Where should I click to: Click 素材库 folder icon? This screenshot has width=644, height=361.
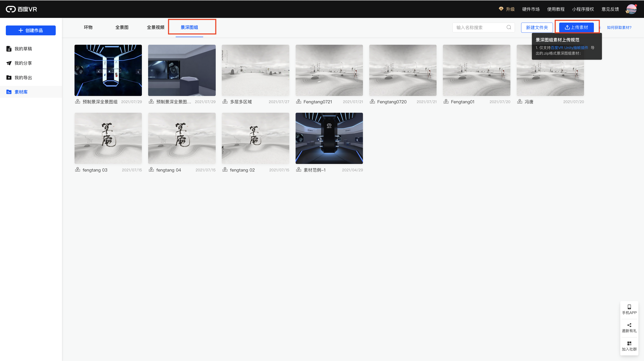[x=9, y=92]
